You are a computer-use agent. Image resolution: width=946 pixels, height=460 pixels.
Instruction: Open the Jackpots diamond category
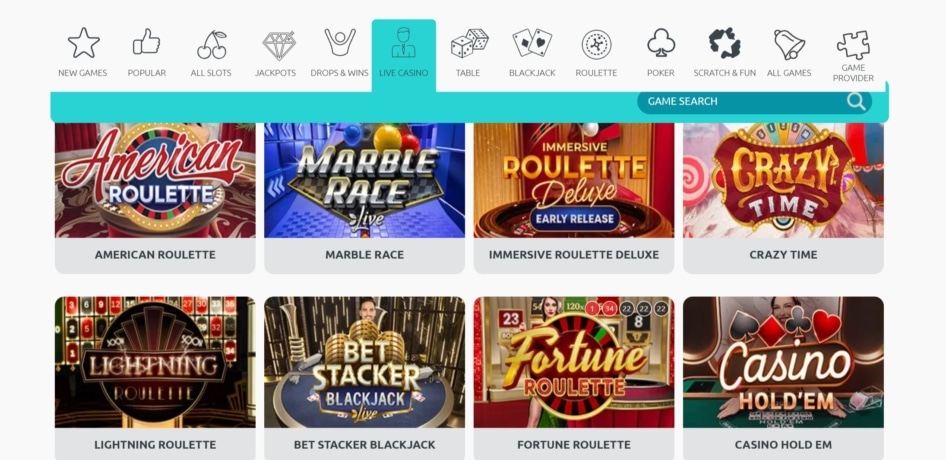(x=275, y=53)
